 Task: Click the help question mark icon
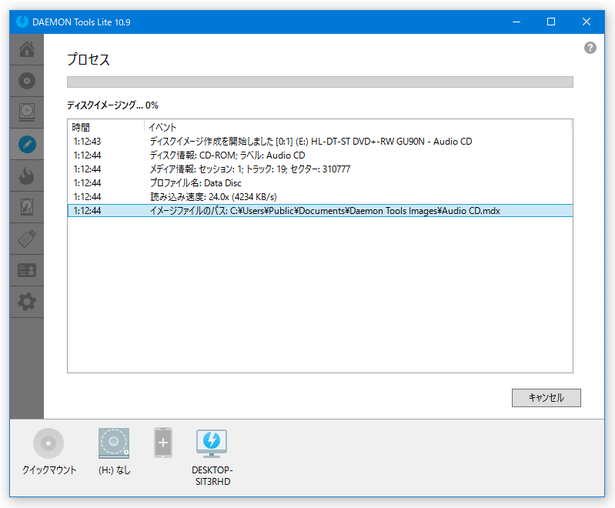pos(590,48)
